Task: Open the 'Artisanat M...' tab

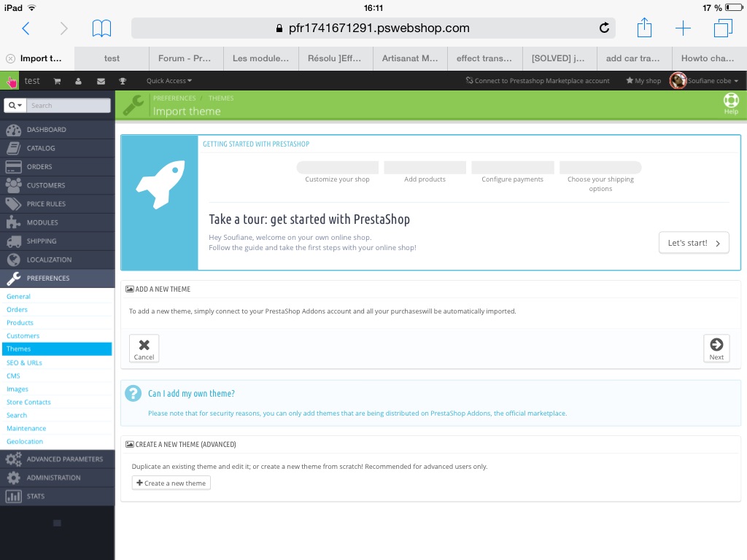Action: click(x=410, y=58)
